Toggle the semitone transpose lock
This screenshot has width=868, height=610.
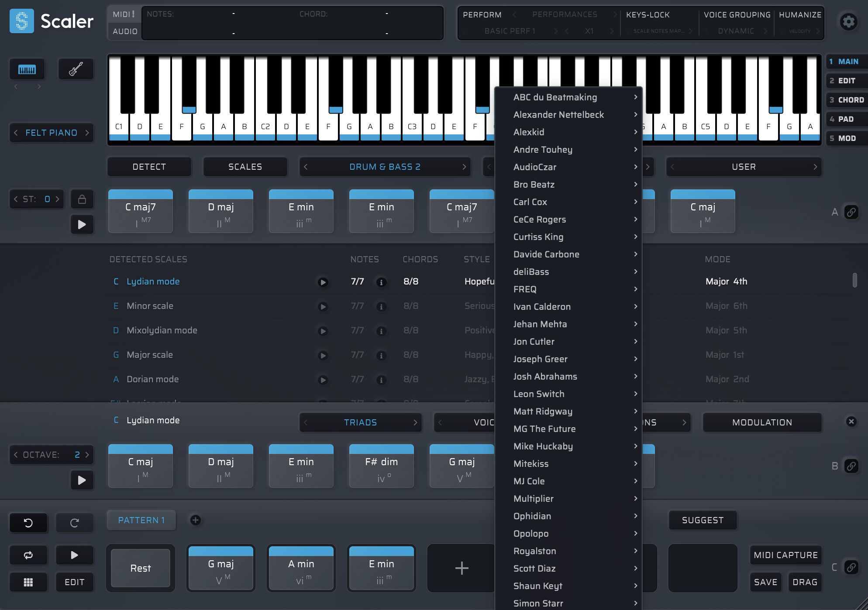tap(82, 199)
